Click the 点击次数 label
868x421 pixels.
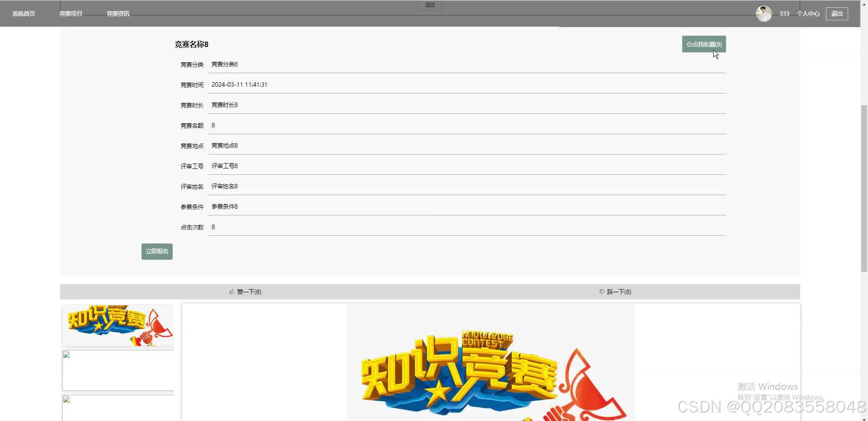tap(192, 227)
